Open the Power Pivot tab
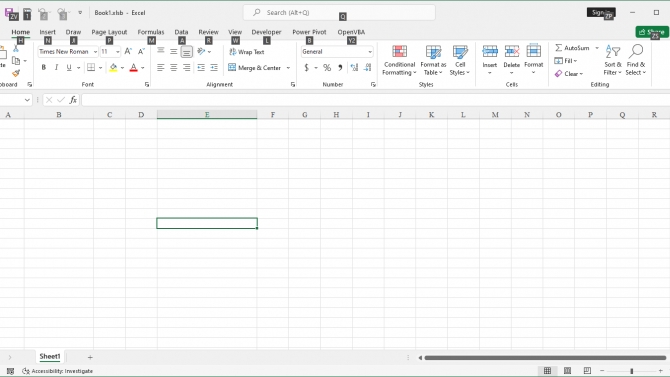This screenshot has width=670, height=377. coord(309,32)
